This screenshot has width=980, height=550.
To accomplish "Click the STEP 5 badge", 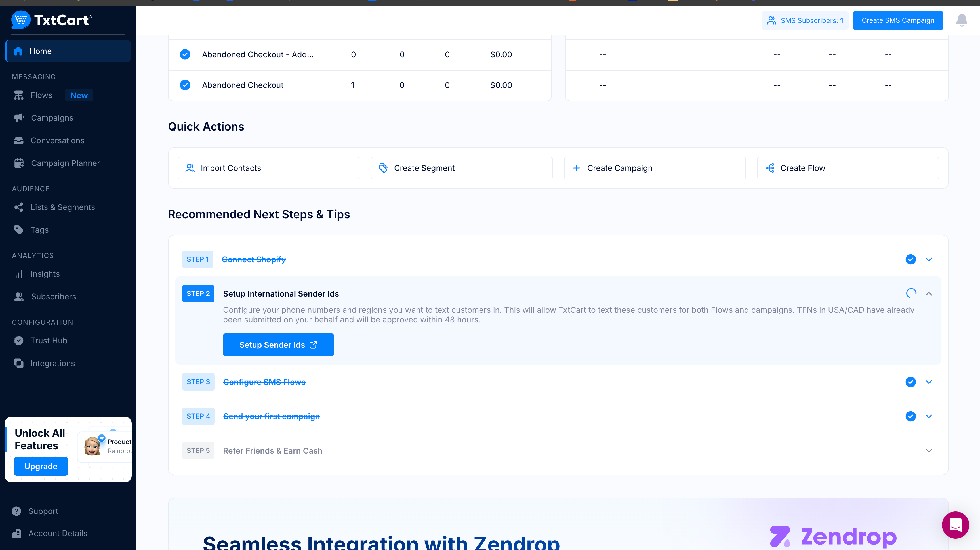I will coord(198,450).
